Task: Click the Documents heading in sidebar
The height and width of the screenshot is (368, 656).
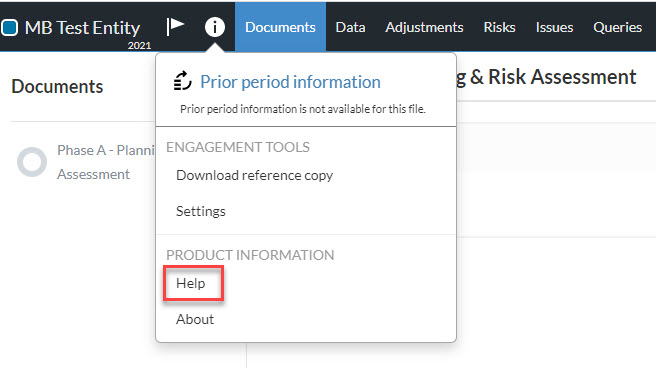Action: tap(57, 87)
